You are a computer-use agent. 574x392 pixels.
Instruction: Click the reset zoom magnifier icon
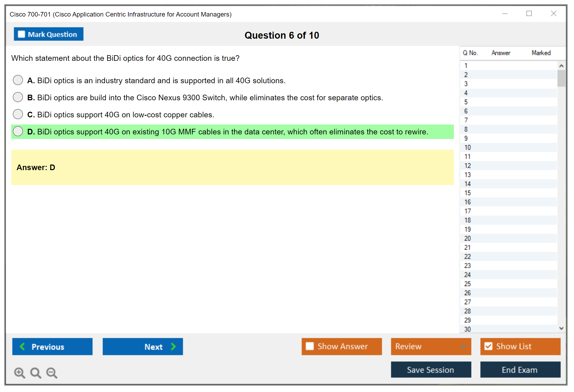point(36,373)
